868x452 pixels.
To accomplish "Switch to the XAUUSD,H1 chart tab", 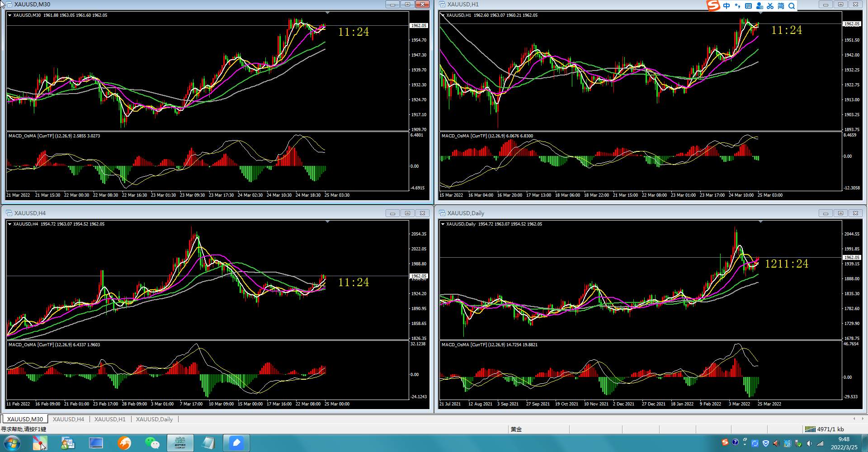I will click(110, 419).
